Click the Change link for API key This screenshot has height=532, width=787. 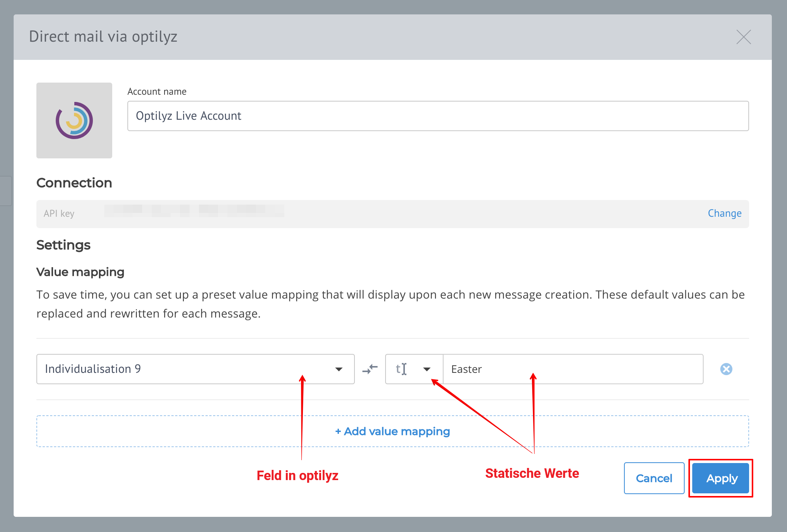tap(724, 213)
